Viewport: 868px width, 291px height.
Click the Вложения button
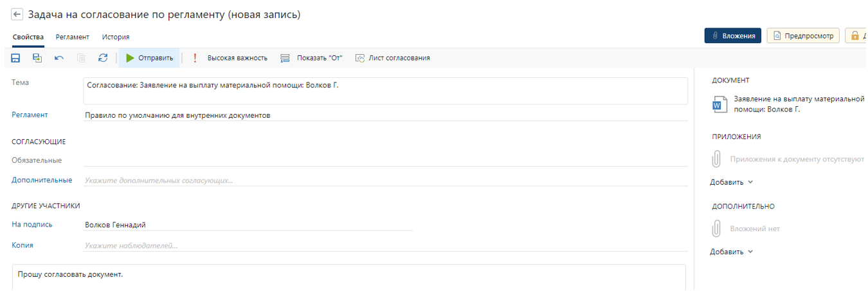[x=733, y=36]
